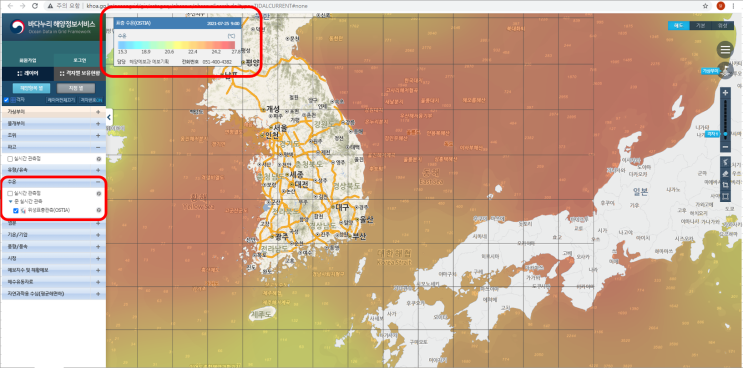Viewport: 743px width, 368px height.
Task: Uncheck the 위성표층관측(OSTIA) layer checkbox
Action: [16, 210]
